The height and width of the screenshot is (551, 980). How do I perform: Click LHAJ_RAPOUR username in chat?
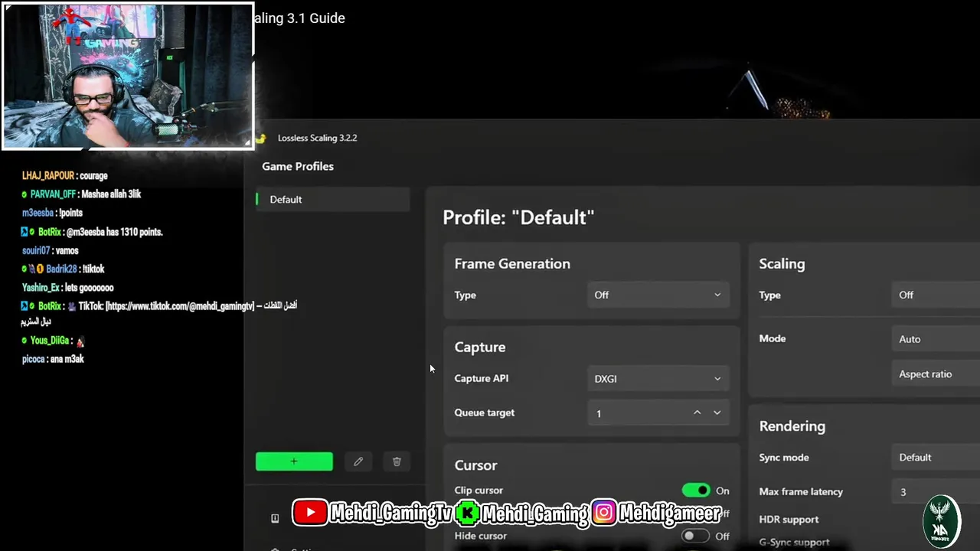48,176
